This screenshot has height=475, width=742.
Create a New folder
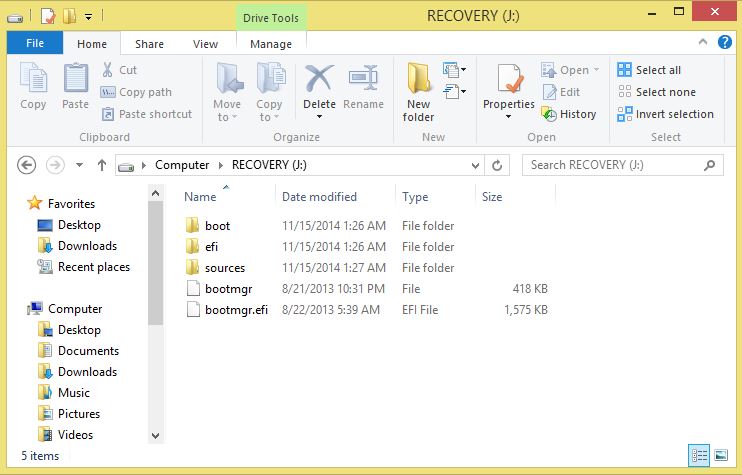[x=419, y=92]
